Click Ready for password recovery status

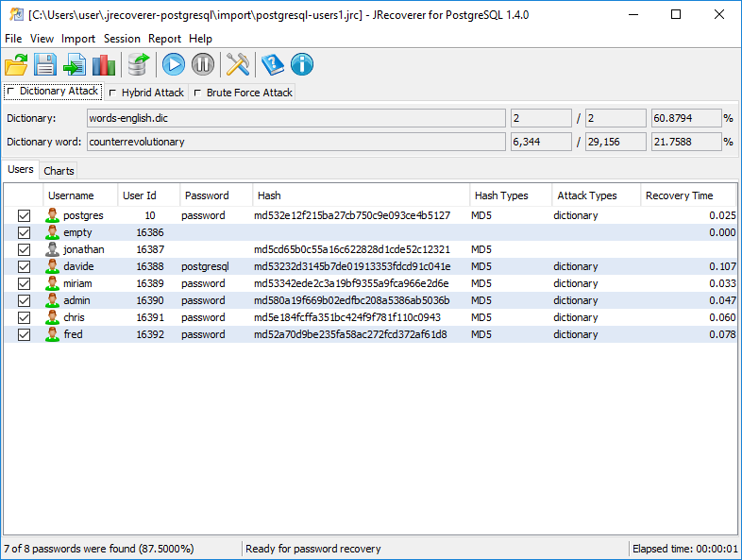[312, 549]
